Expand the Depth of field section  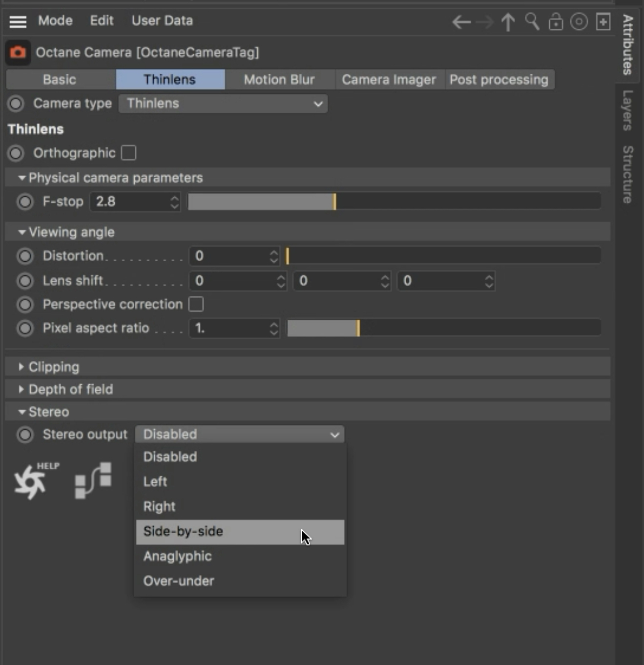pos(70,389)
